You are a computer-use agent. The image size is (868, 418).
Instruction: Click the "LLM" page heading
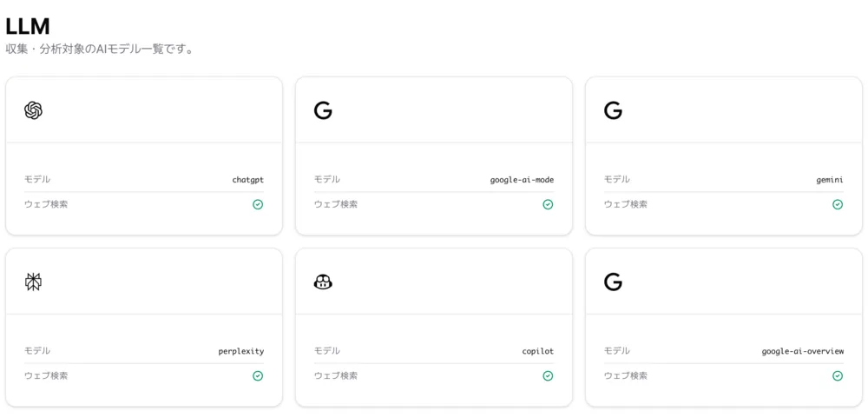coord(28,26)
